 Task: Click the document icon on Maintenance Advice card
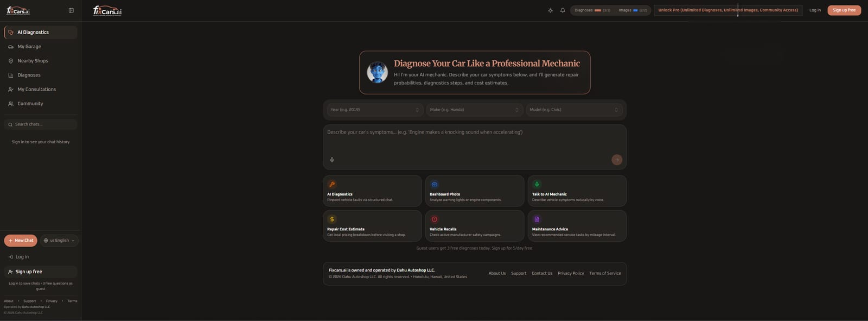pos(537,219)
